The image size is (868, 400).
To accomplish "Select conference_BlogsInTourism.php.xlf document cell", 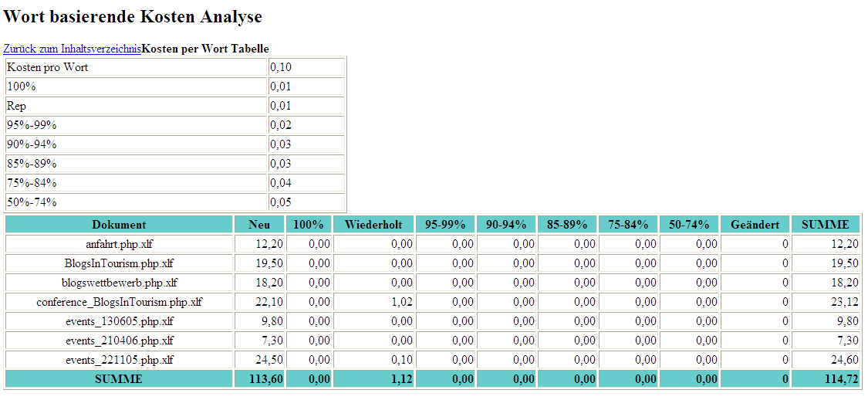I will 119,302.
